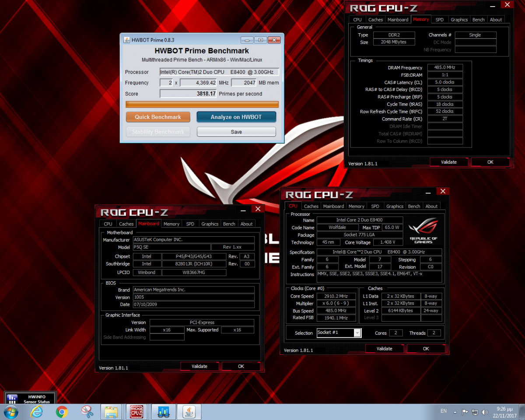Click Show Desktop strip beside the clock
Screen dimensions: 525x420
coord(522,412)
